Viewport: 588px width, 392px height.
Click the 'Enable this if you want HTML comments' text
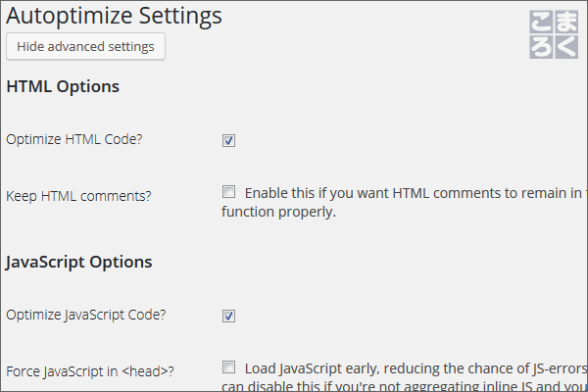point(416,193)
